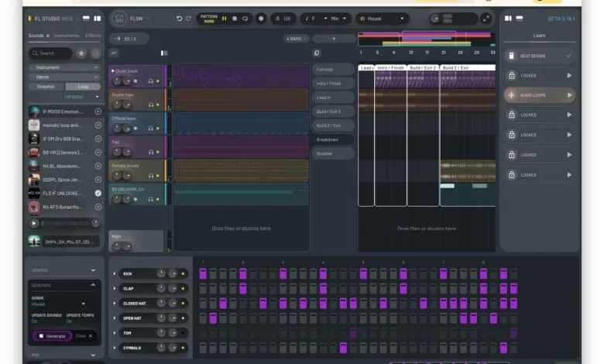Add BB HR Genesis sound
Image resolution: width=604 pixels, height=364 pixels.
click(x=98, y=153)
